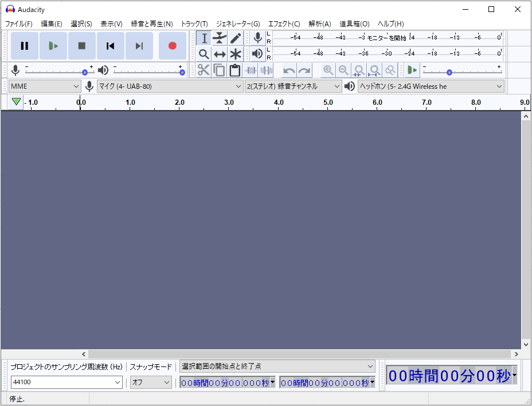Click the Pause button
Viewport: 532px width, 406px height.
[x=25, y=46]
